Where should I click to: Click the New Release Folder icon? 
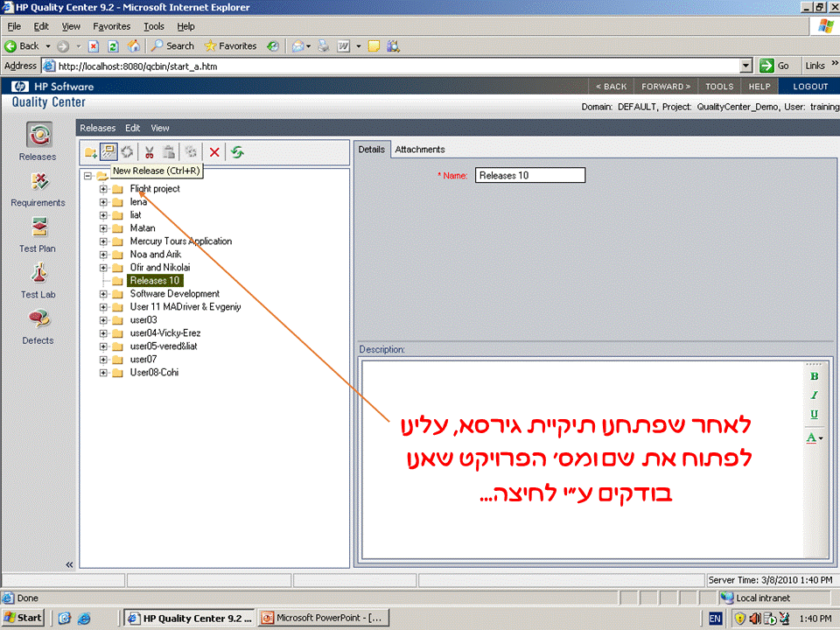pyautogui.click(x=90, y=152)
